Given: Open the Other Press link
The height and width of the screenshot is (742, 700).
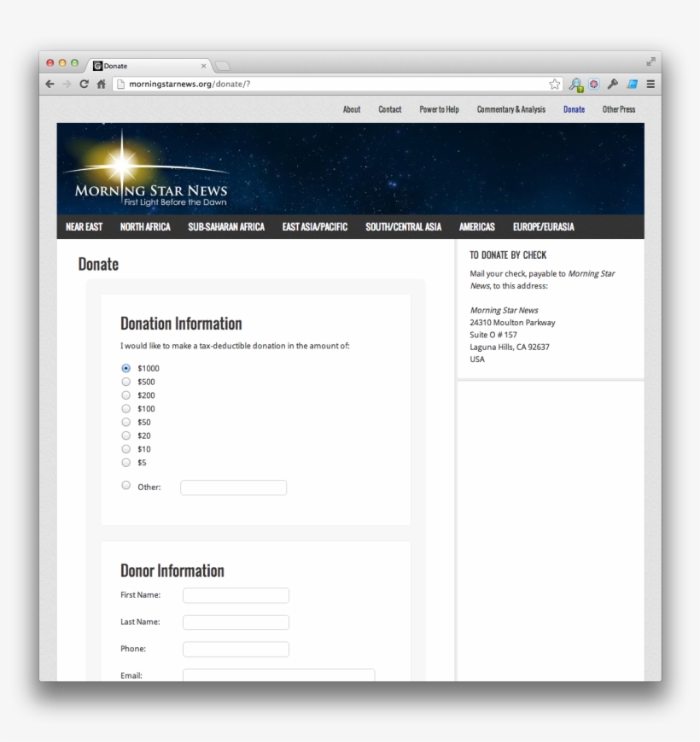Looking at the screenshot, I should 619,109.
